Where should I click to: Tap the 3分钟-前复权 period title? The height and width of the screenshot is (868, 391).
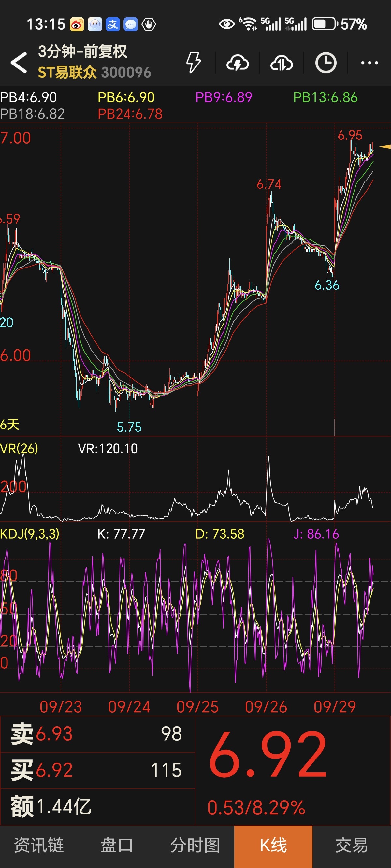point(82,51)
